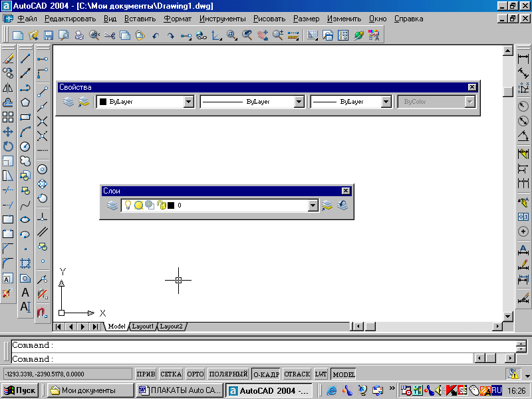532x399 pixels.
Task: Open the ByColor plot style dropdown
Action: (x=469, y=102)
